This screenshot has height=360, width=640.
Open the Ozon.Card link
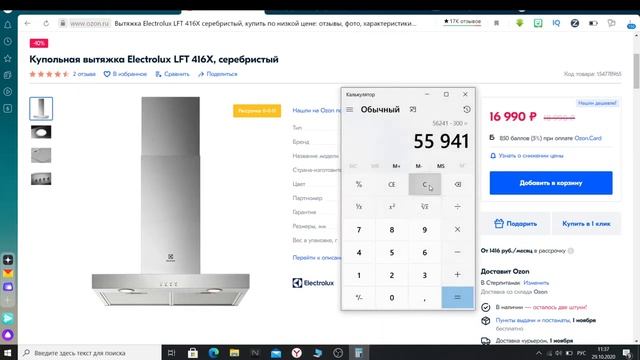coord(588,138)
